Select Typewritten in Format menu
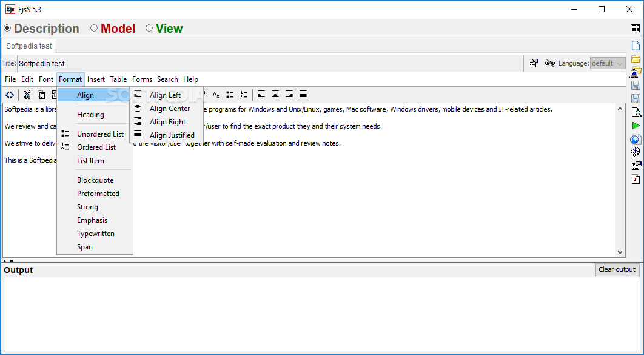 (95, 234)
